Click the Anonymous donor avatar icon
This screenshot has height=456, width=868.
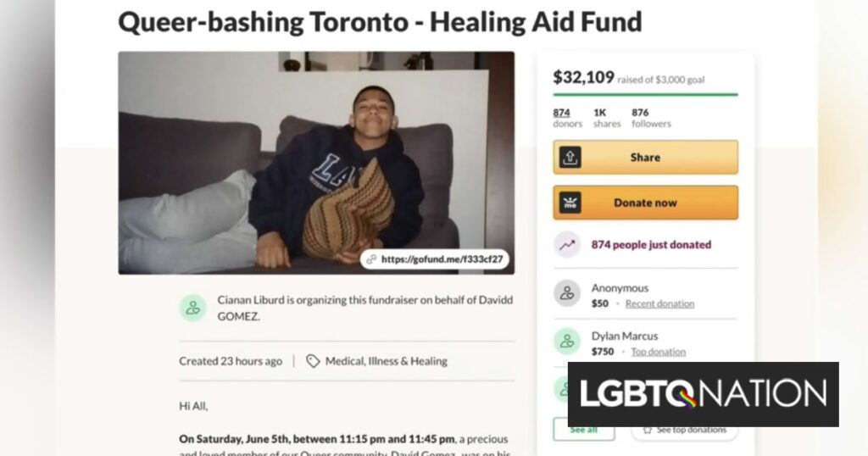pos(567,293)
